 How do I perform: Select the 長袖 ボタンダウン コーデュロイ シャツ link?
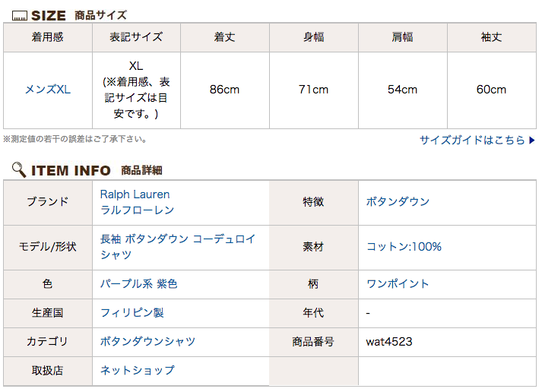[178, 247]
